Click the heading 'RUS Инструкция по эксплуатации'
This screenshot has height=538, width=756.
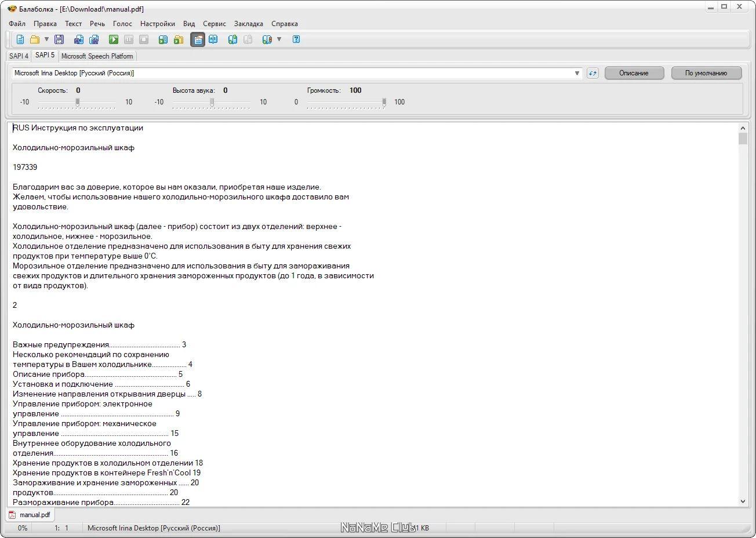[78, 128]
